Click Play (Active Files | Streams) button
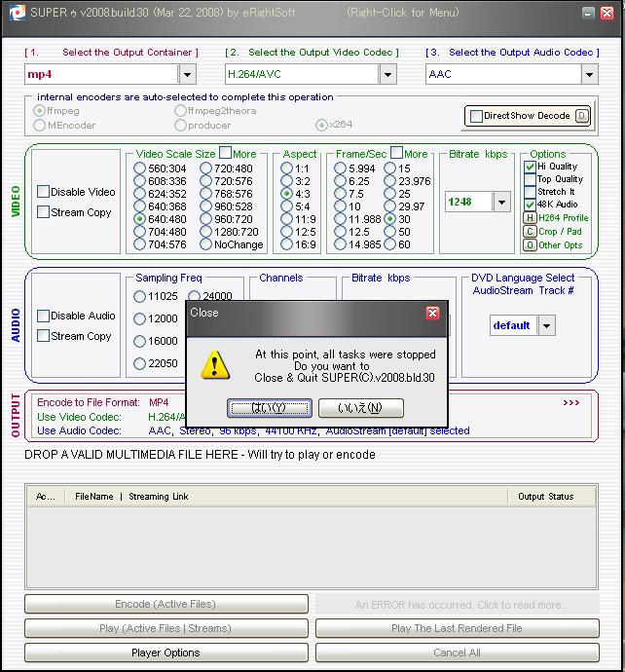This screenshot has width=625, height=672. tap(166, 628)
